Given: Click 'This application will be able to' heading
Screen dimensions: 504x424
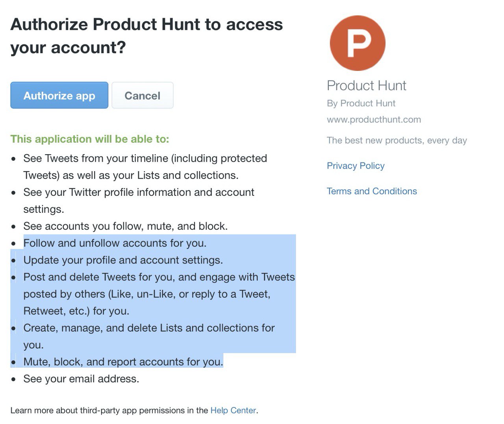Looking at the screenshot, I should pyautogui.click(x=90, y=139).
